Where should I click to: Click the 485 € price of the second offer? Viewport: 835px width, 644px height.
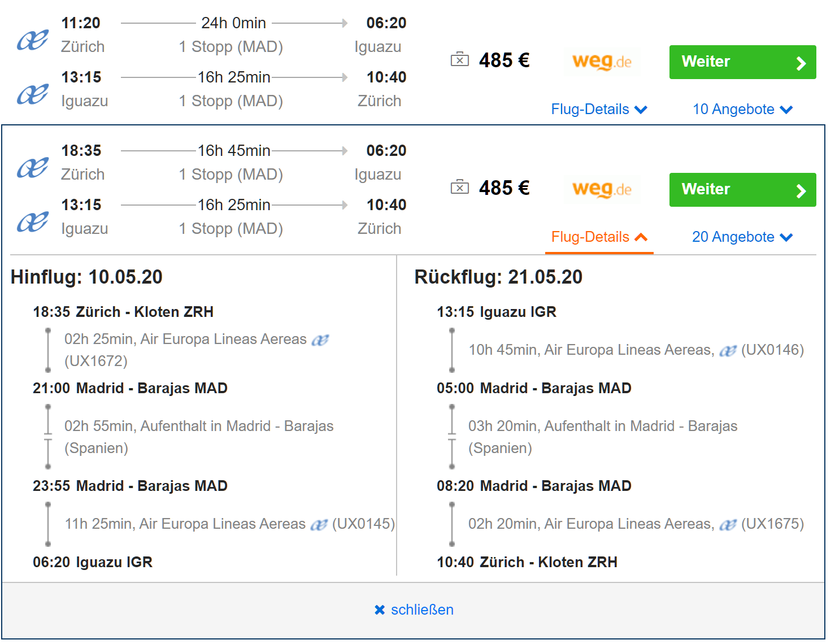tap(504, 188)
